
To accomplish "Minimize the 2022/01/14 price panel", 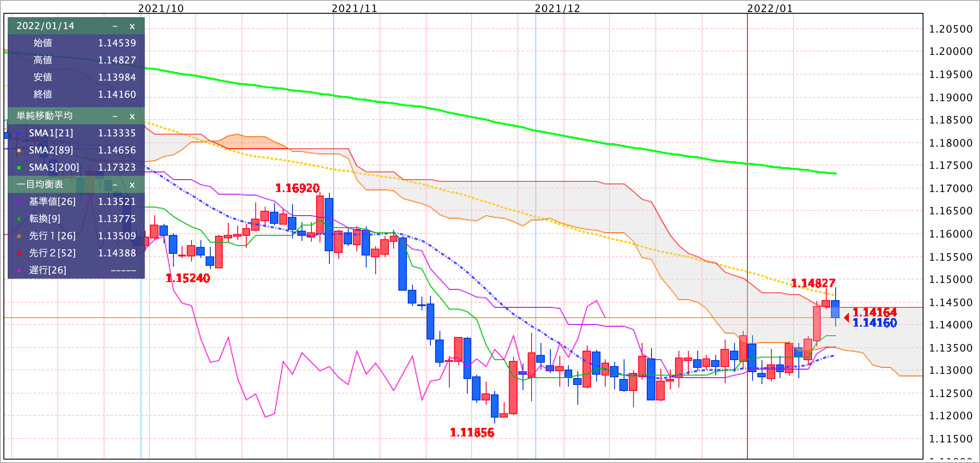I will click(x=115, y=26).
